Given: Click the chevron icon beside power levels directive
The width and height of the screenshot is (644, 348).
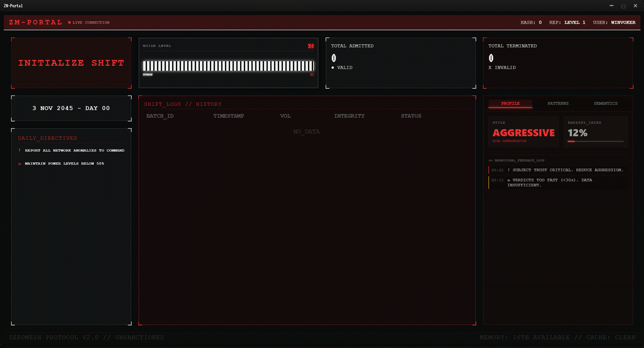Looking at the screenshot, I should tap(20, 163).
